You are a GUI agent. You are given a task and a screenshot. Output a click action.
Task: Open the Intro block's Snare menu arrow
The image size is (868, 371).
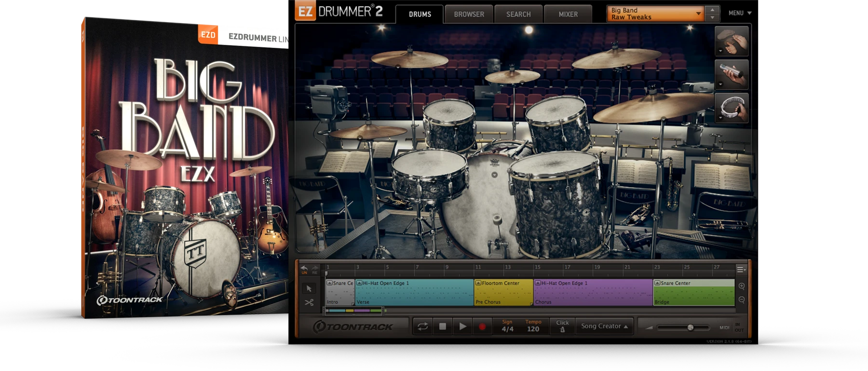pyautogui.click(x=330, y=283)
